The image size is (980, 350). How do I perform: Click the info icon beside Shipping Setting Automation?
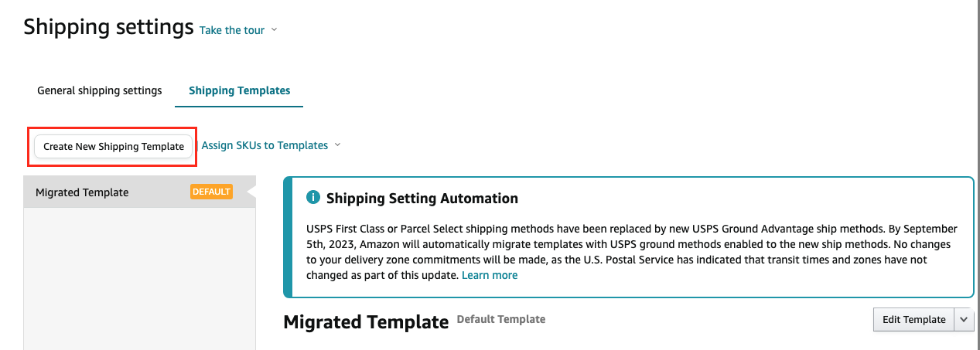coord(313,198)
